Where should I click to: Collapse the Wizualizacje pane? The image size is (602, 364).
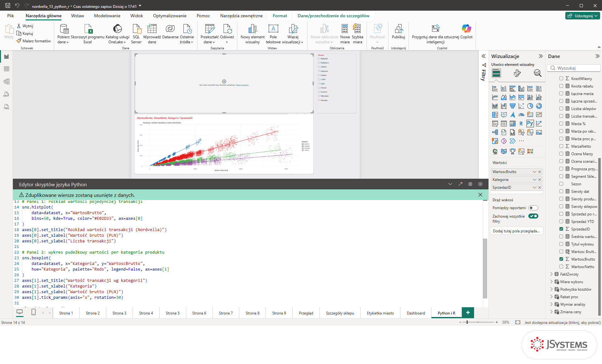click(x=541, y=56)
